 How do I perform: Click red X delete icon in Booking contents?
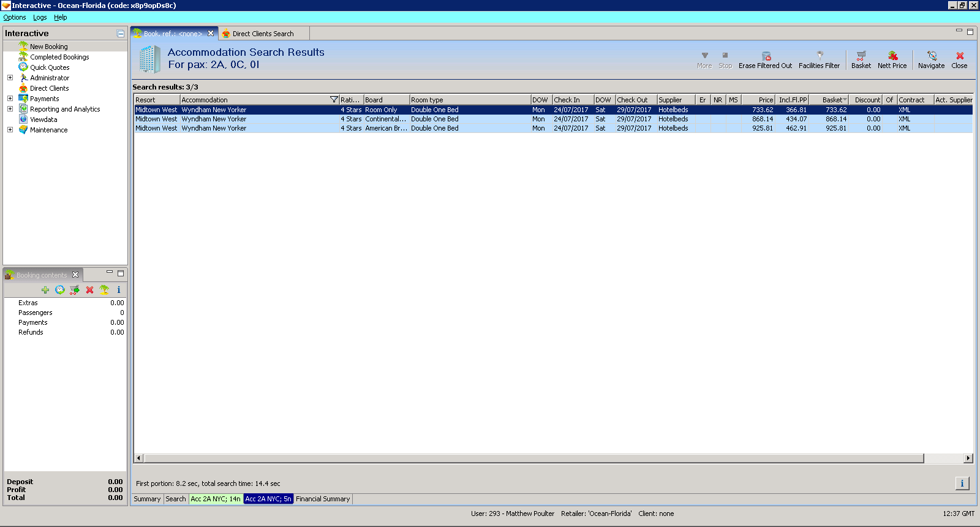[89, 290]
